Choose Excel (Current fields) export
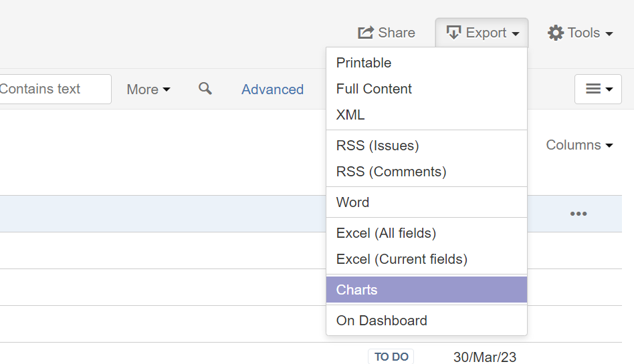This screenshot has height=364, width=634. [x=401, y=259]
